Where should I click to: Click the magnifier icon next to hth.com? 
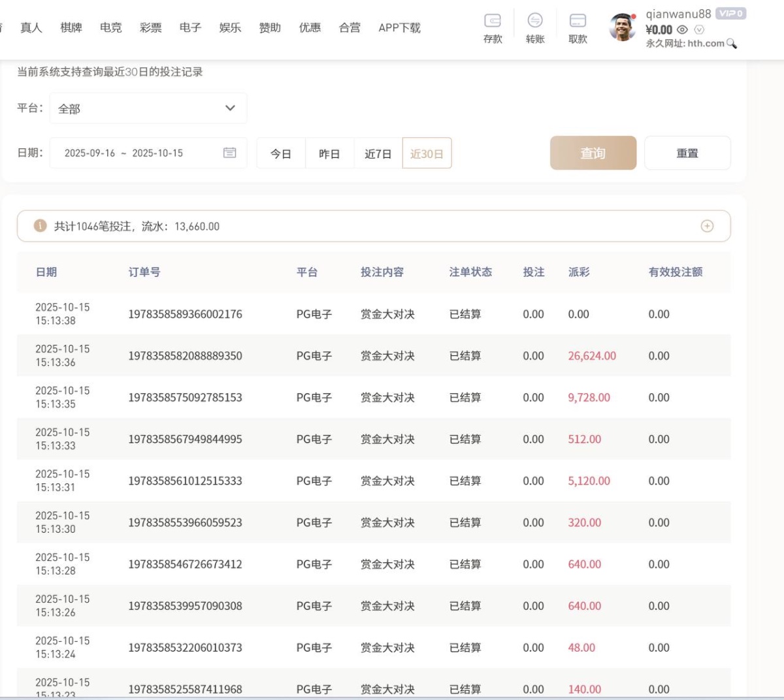(732, 44)
